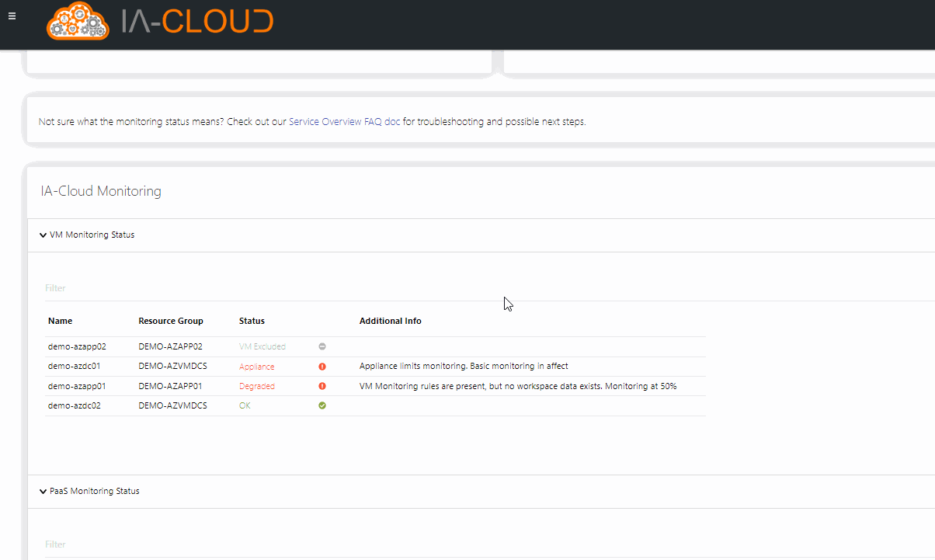The height and width of the screenshot is (560, 935).
Task: Open the Service Overview FAQ doc link
Action: click(345, 122)
